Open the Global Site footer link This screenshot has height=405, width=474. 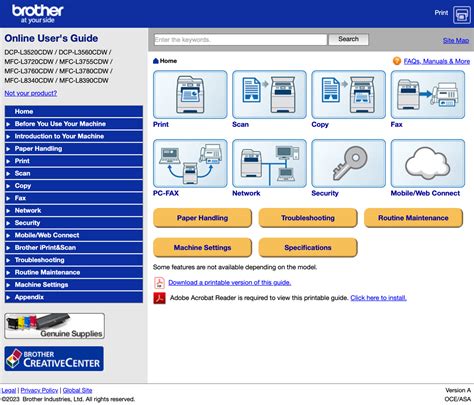point(77,390)
